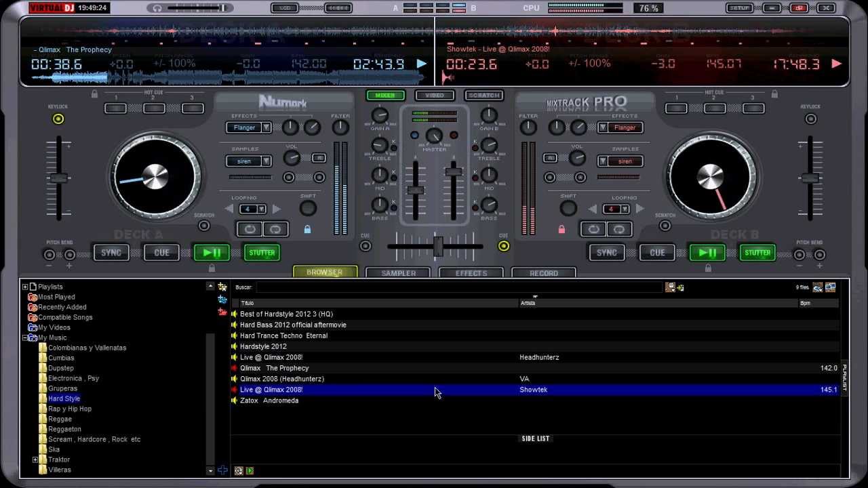Click Deck A waveform play arrow icon
This screenshot has width=868, height=488.
pyautogui.click(x=421, y=64)
